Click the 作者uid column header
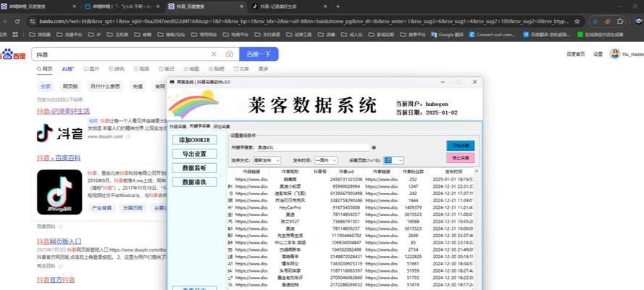Image resolution: width=644 pixels, height=290 pixels. 346,171
